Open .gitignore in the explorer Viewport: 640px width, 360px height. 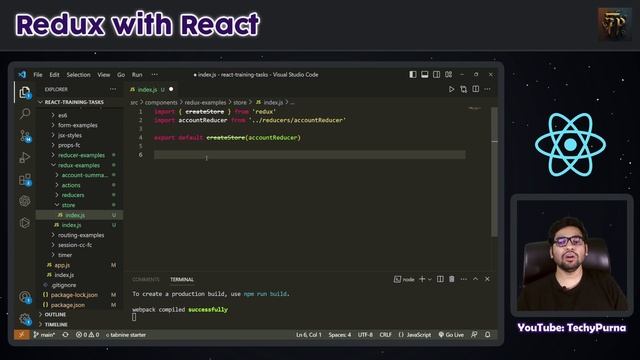tap(64, 285)
